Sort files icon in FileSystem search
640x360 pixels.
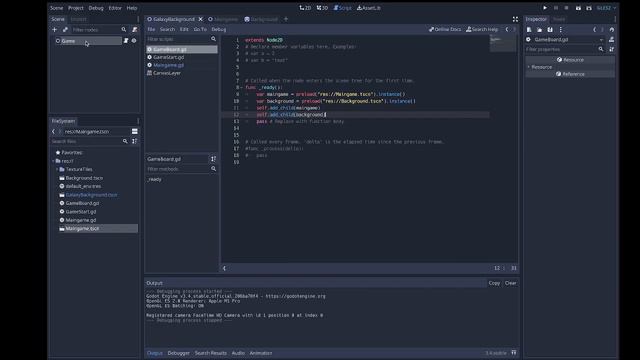coord(135,141)
